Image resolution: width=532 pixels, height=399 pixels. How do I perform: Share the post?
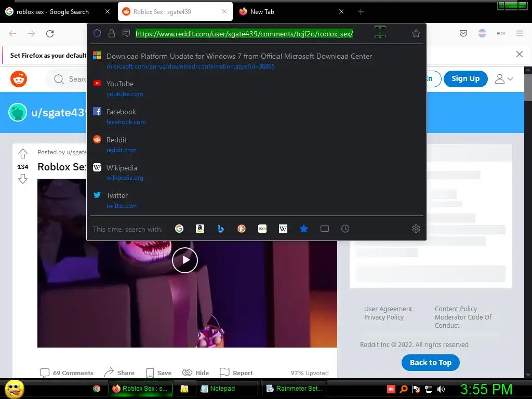tap(119, 373)
